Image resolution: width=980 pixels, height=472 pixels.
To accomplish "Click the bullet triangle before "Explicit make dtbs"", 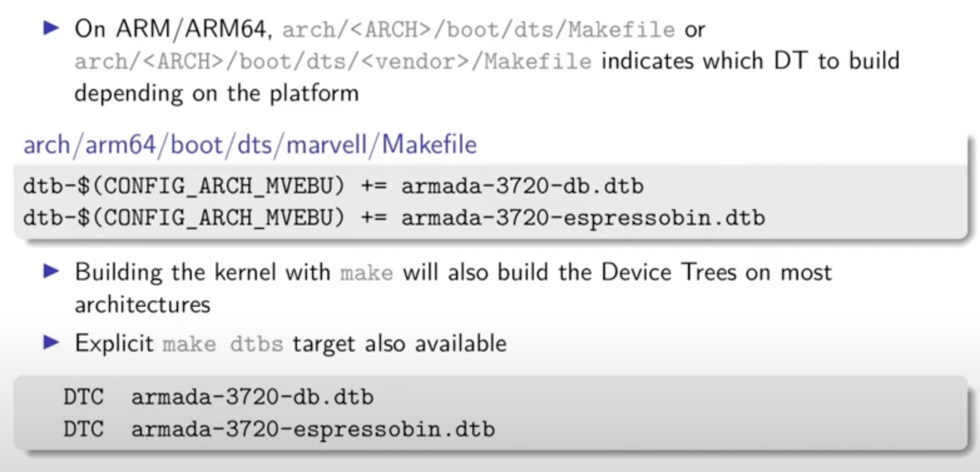I will (x=51, y=342).
